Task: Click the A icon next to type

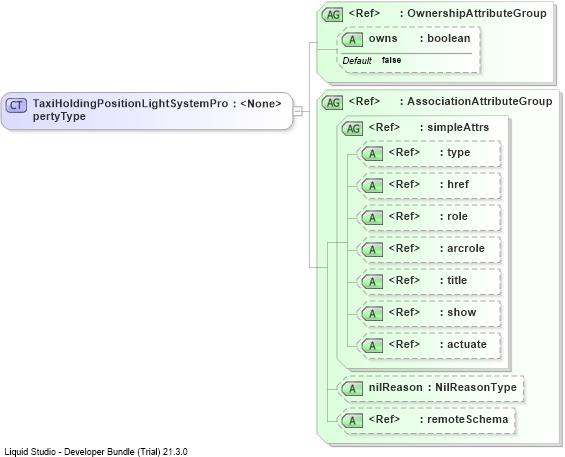Action: click(x=372, y=154)
